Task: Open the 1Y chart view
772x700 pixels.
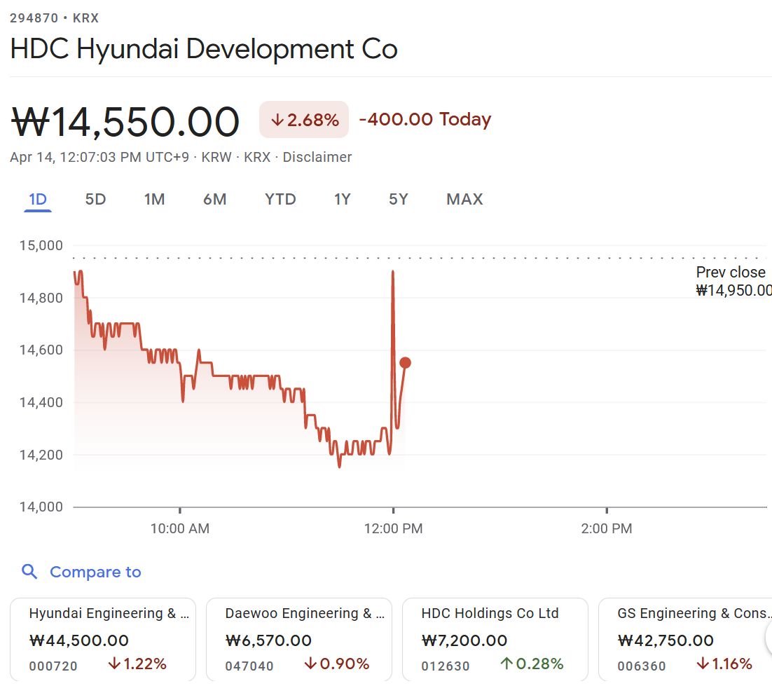Action: pos(342,200)
